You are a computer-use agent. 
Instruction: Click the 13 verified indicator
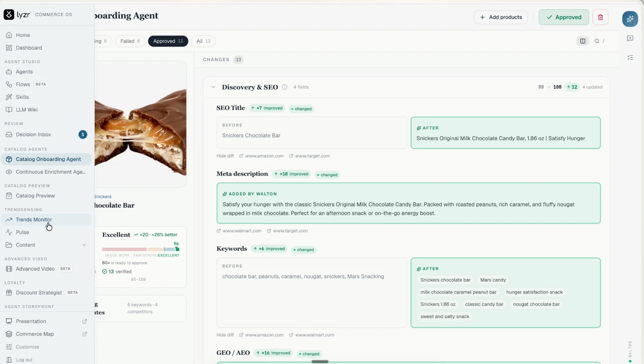pos(117,272)
